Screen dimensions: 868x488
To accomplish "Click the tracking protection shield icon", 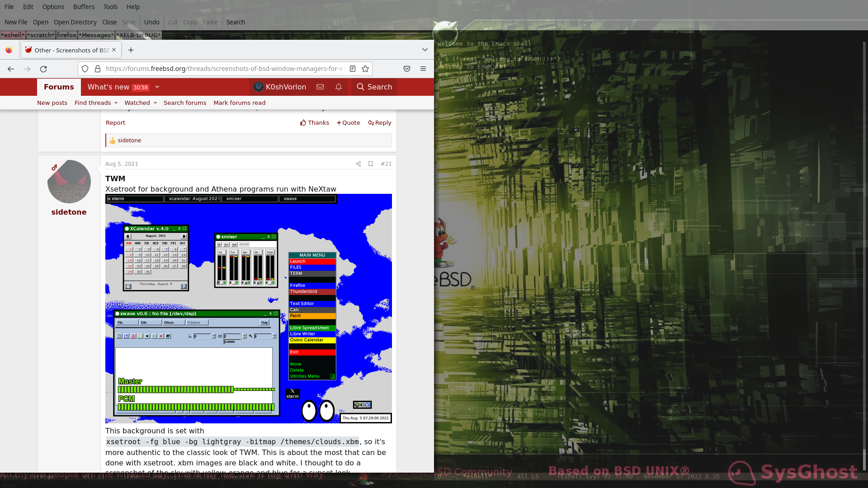I will pos(85,69).
